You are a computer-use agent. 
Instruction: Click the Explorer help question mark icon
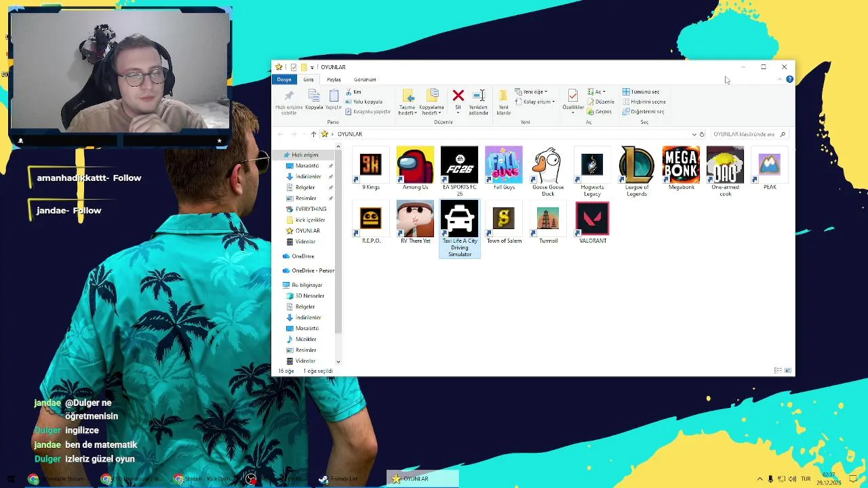tap(789, 79)
